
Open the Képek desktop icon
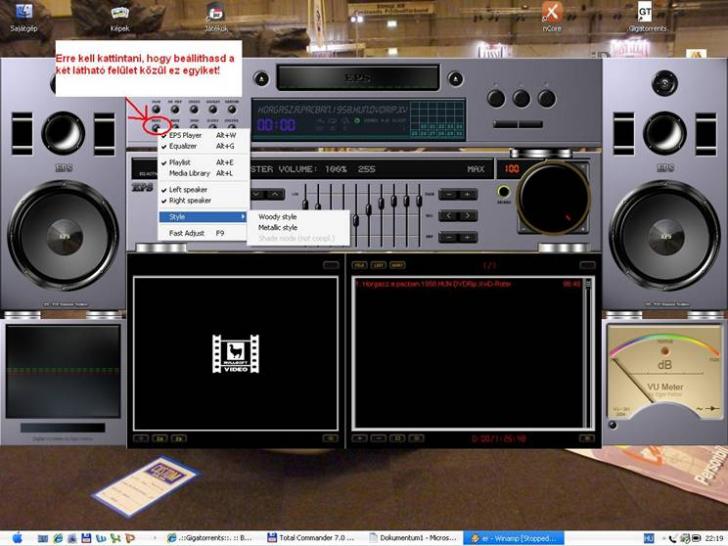click(119, 13)
